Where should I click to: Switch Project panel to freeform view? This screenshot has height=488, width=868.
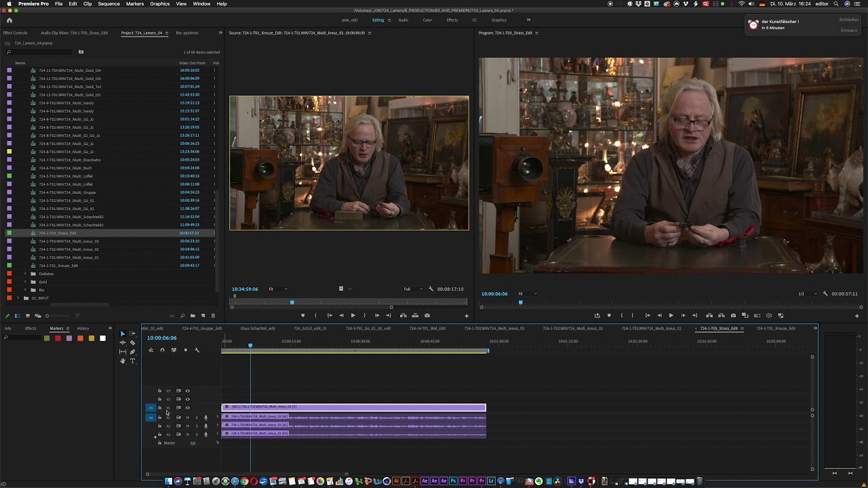(x=38, y=315)
